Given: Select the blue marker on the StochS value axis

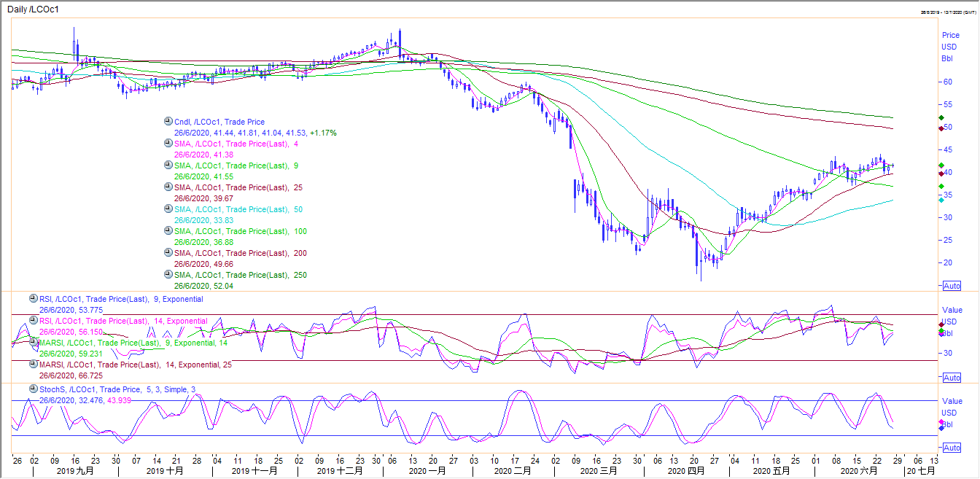Looking at the screenshot, I should (941, 429).
